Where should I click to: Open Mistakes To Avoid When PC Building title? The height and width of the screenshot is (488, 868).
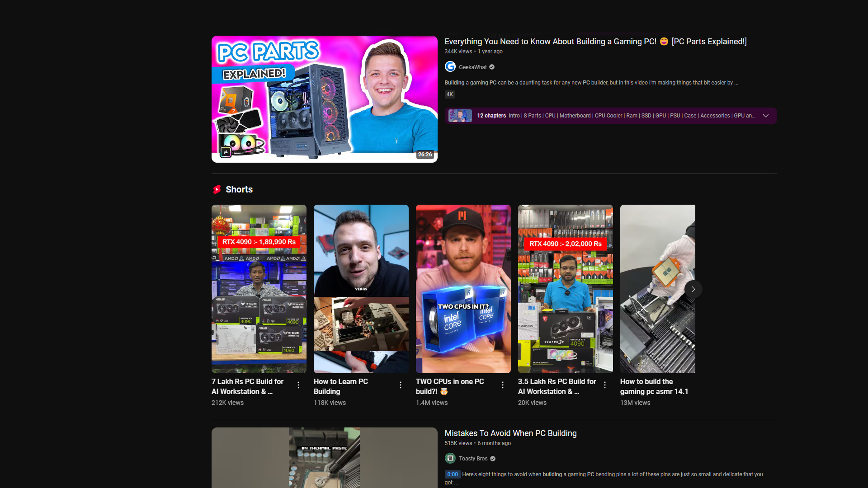point(510,433)
